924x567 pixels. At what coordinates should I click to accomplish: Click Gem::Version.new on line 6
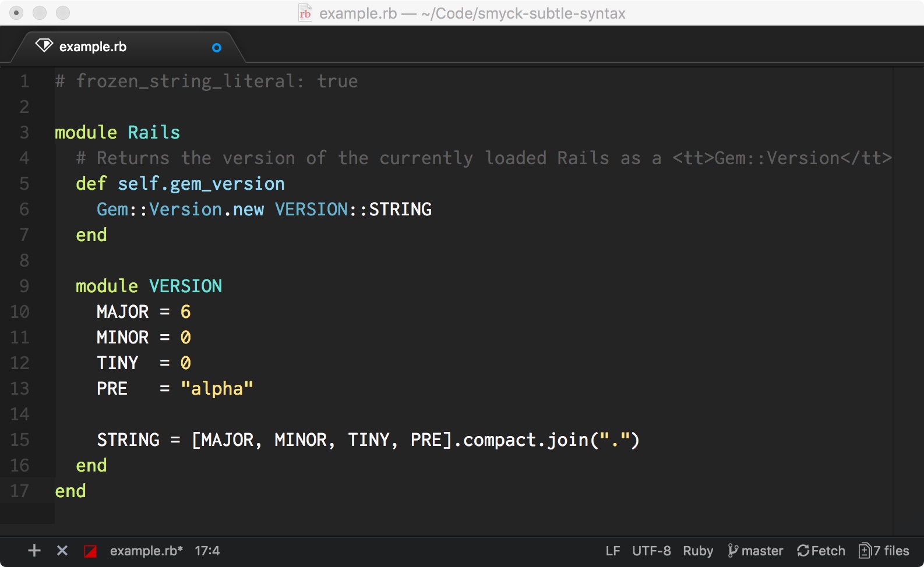click(180, 209)
